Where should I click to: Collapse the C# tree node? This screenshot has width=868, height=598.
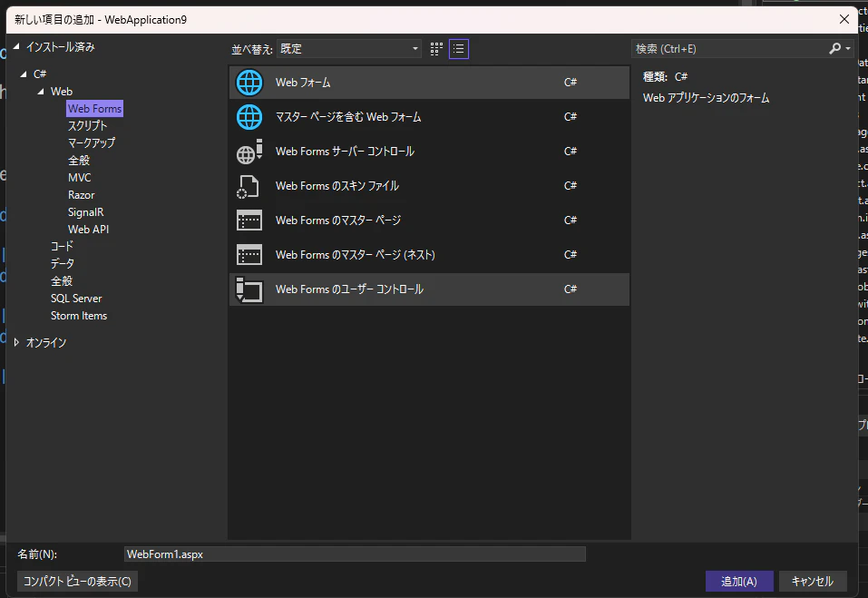24,74
